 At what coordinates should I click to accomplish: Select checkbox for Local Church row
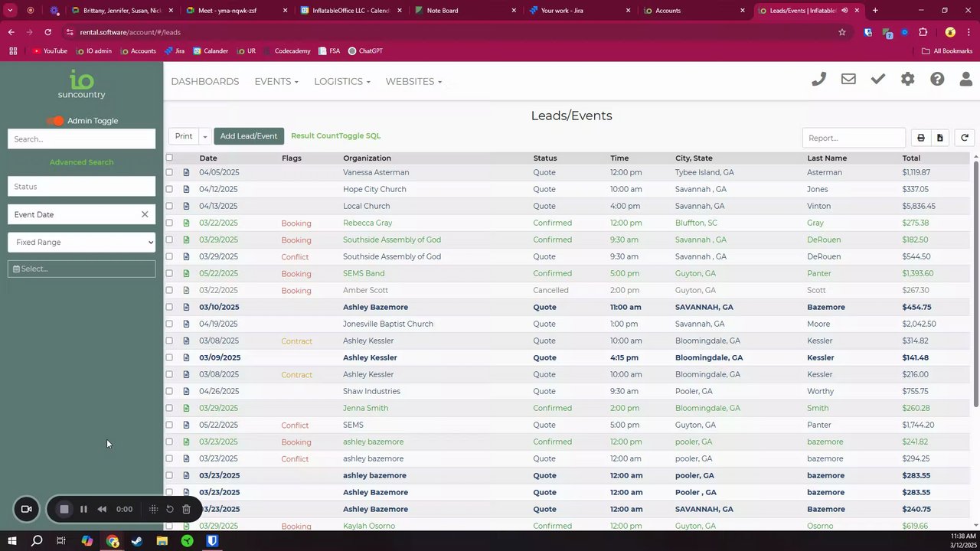tap(169, 206)
